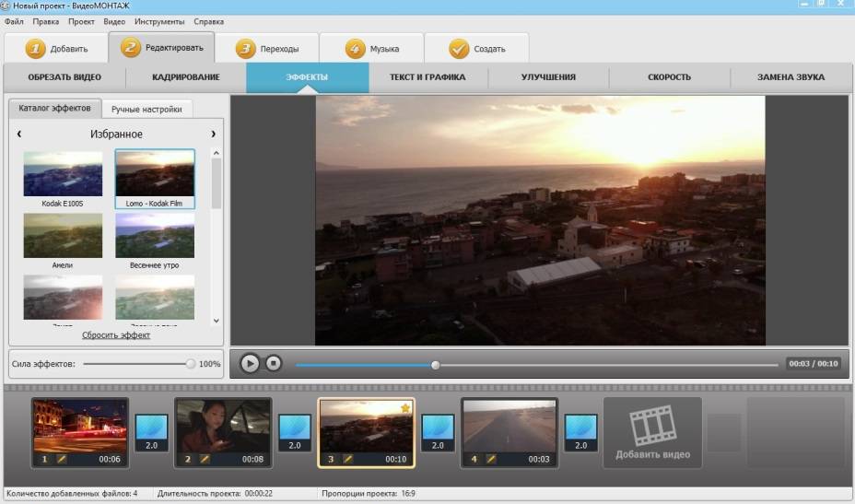Open the Инструменты menu
The width and height of the screenshot is (855, 504).
coord(158,21)
